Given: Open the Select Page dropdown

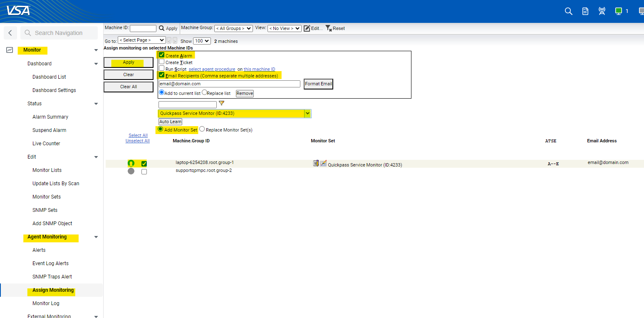Looking at the screenshot, I should point(142,40).
